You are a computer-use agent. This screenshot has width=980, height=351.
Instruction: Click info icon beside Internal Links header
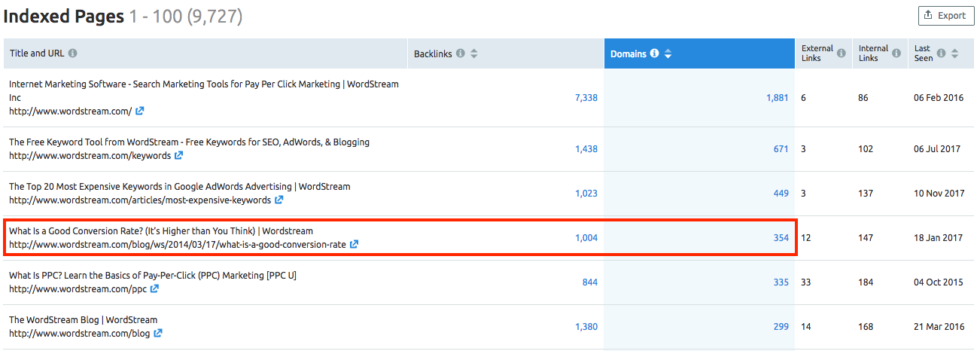click(896, 53)
